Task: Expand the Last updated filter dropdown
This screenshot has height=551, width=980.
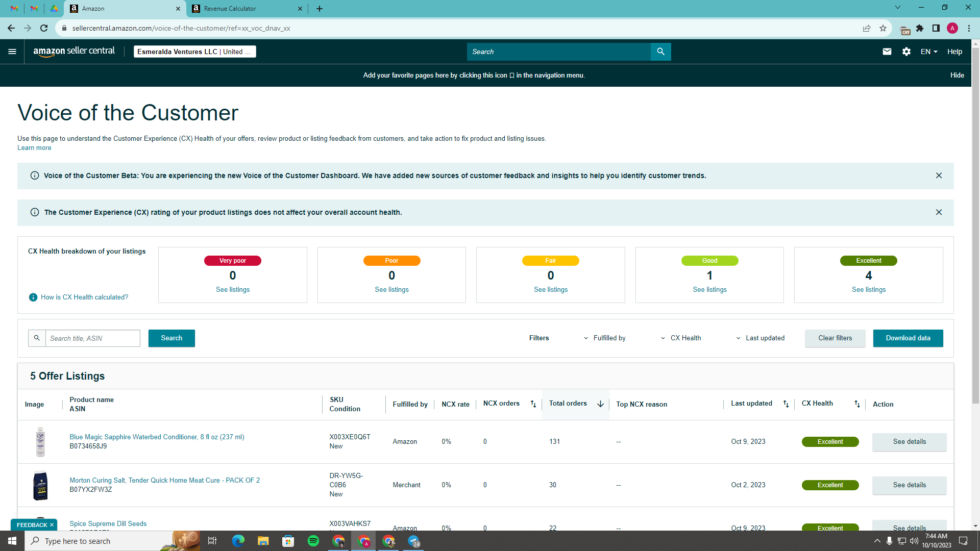Action: click(760, 338)
